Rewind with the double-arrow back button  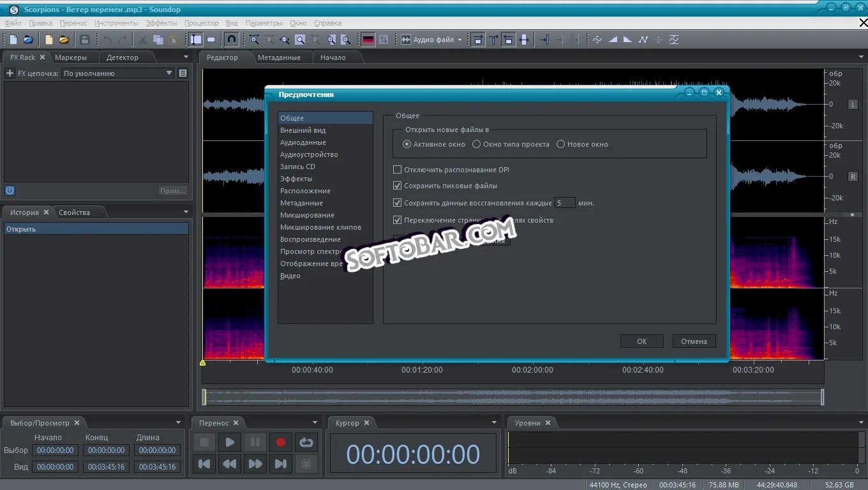pyautogui.click(x=230, y=464)
